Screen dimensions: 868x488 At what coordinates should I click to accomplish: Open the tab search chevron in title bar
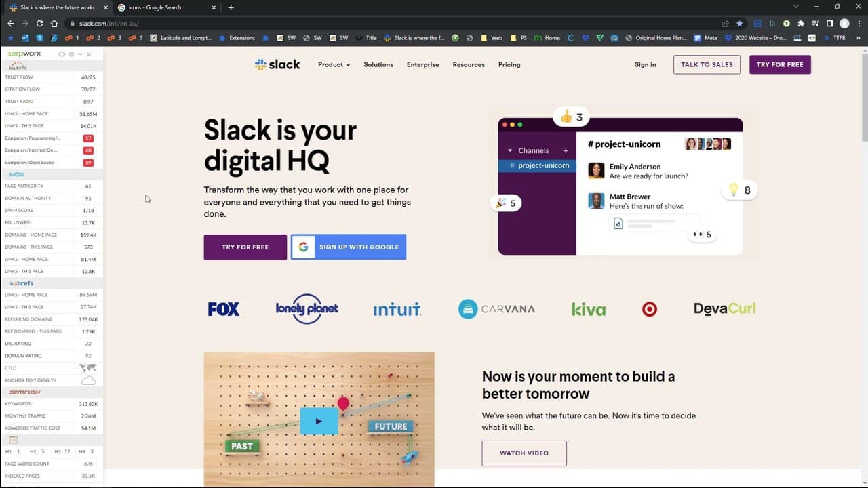click(796, 7)
